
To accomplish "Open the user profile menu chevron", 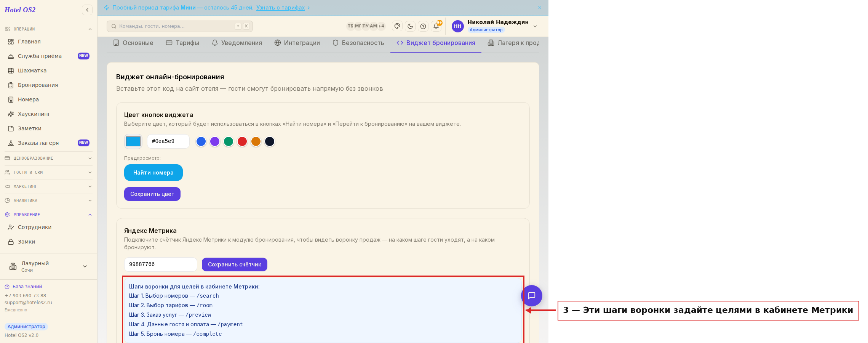I will pos(535,26).
